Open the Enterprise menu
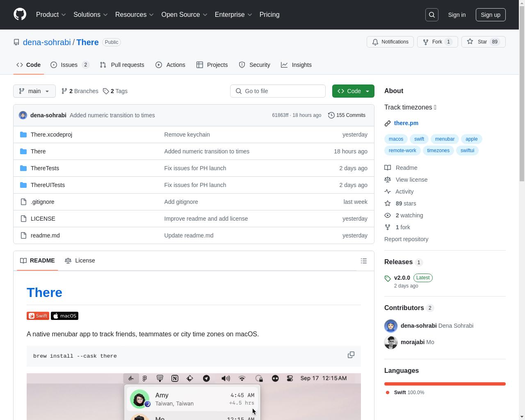This screenshot has height=420, width=525. click(x=233, y=15)
